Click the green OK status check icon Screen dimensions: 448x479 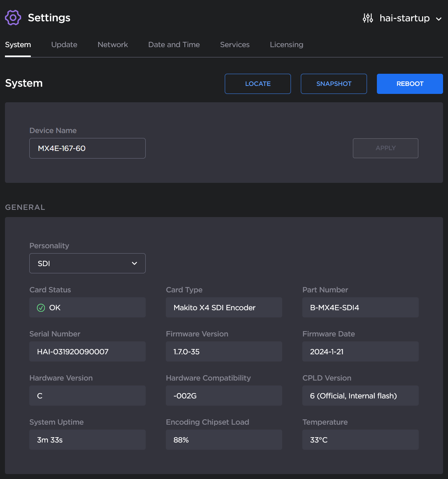point(41,308)
